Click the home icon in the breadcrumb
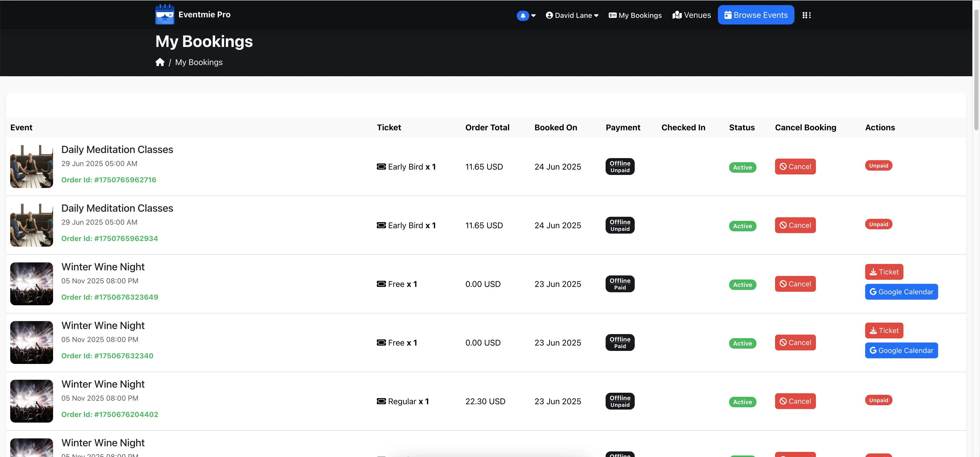The height and width of the screenshot is (457, 980). click(160, 62)
